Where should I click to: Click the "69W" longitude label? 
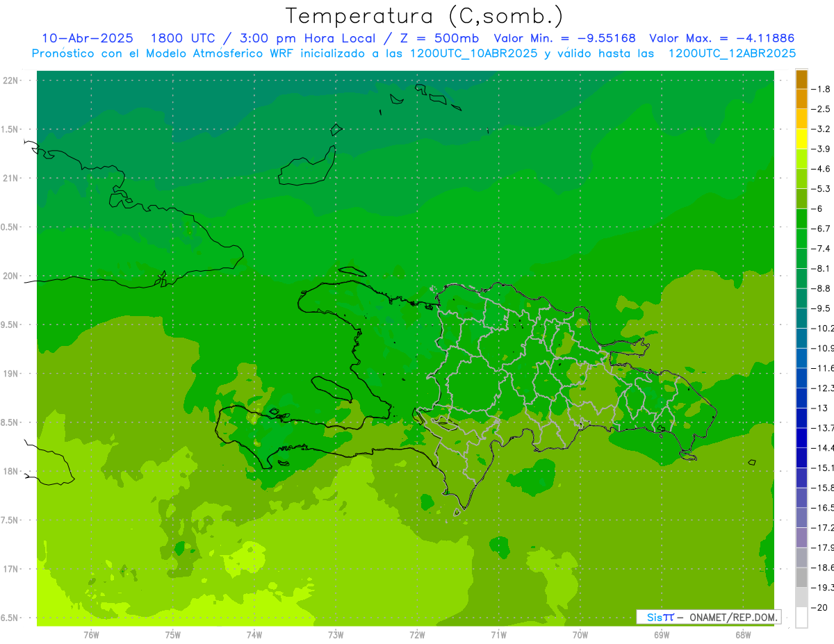point(662,634)
